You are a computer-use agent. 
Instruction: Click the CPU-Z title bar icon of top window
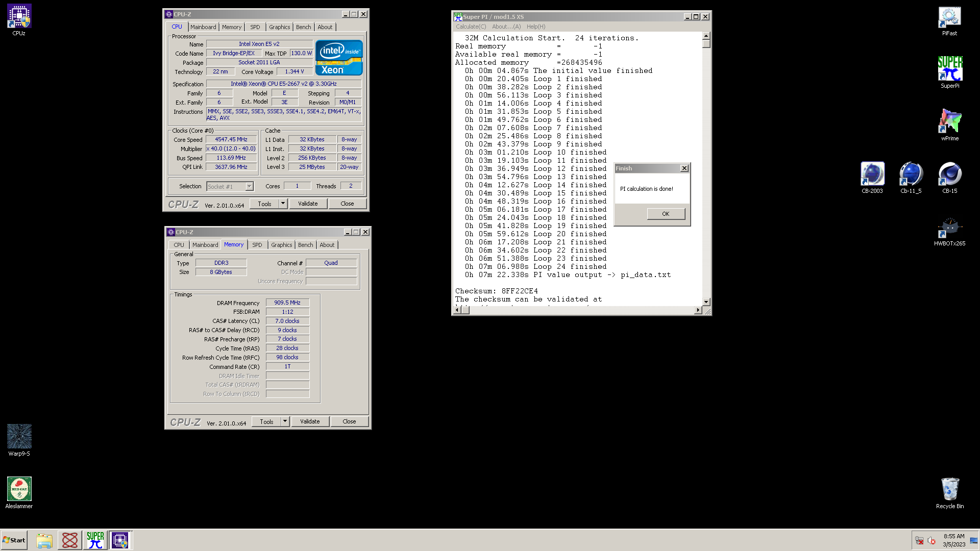pyautogui.click(x=169, y=14)
